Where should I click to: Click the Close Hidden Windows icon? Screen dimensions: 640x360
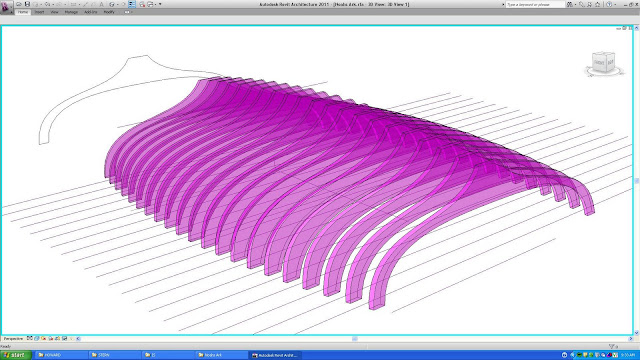coord(142,4)
